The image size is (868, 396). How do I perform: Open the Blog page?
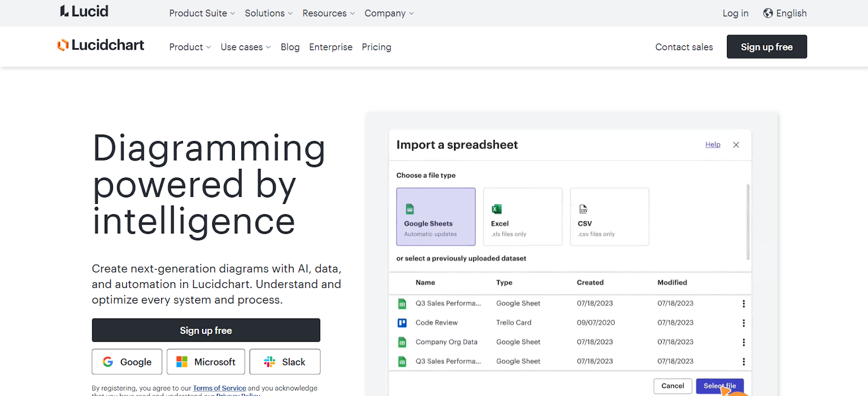click(290, 47)
